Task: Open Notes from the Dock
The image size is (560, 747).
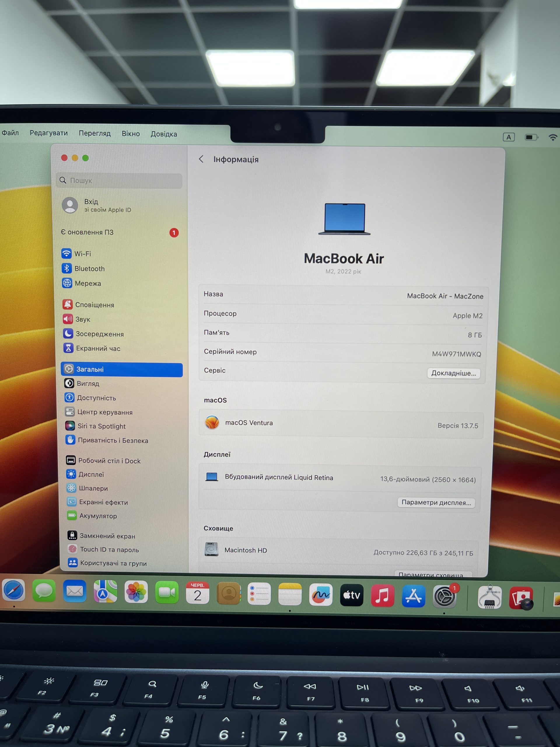Action: point(290,594)
